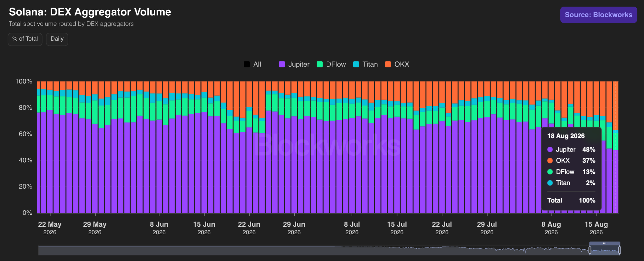Image resolution: width=644 pixels, height=261 pixels.
Task: Click the range navigator top grip
Action: (605, 243)
